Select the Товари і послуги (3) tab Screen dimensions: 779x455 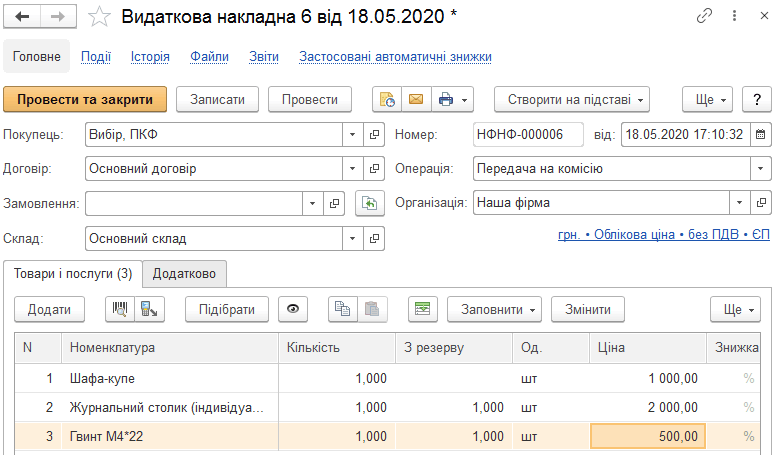tap(73, 274)
